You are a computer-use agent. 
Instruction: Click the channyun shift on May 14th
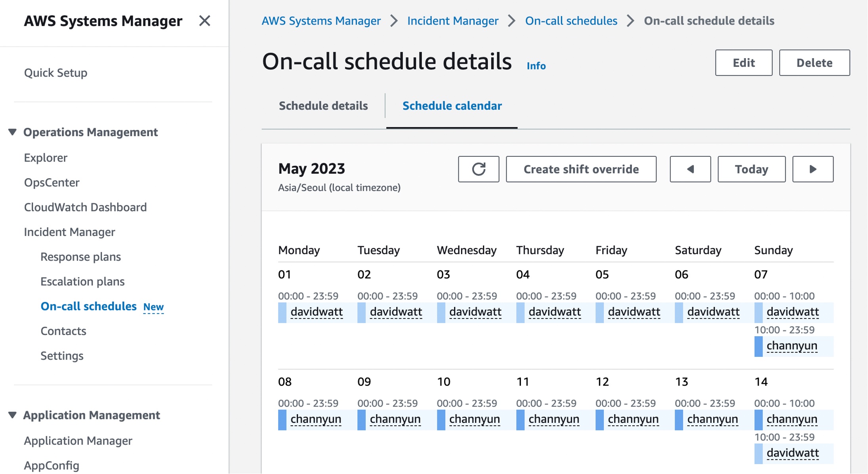[792, 419]
